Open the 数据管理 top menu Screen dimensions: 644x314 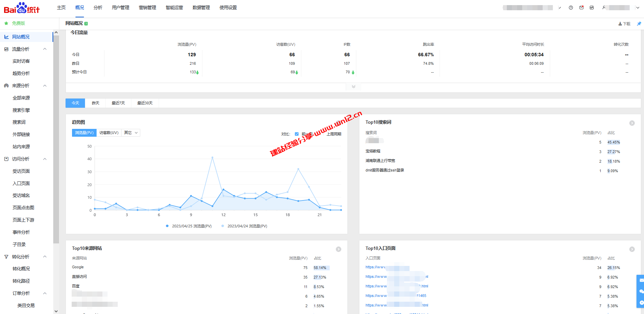(201, 8)
